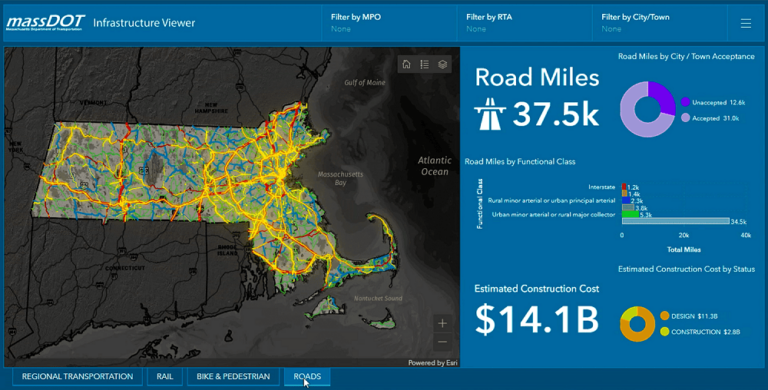The width and height of the screenshot is (768, 390).
Task: Zoom out with the minus button
Action: point(442,341)
